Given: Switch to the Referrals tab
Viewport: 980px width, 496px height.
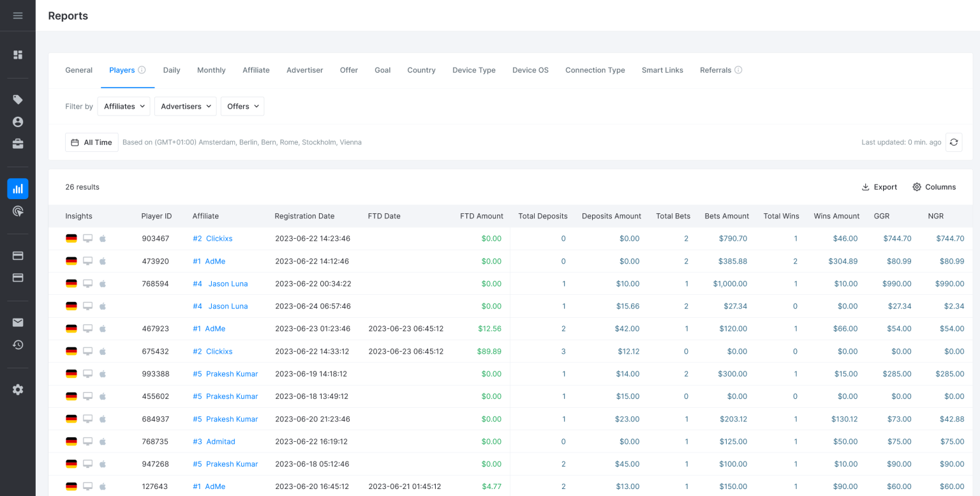Looking at the screenshot, I should click(715, 70).
